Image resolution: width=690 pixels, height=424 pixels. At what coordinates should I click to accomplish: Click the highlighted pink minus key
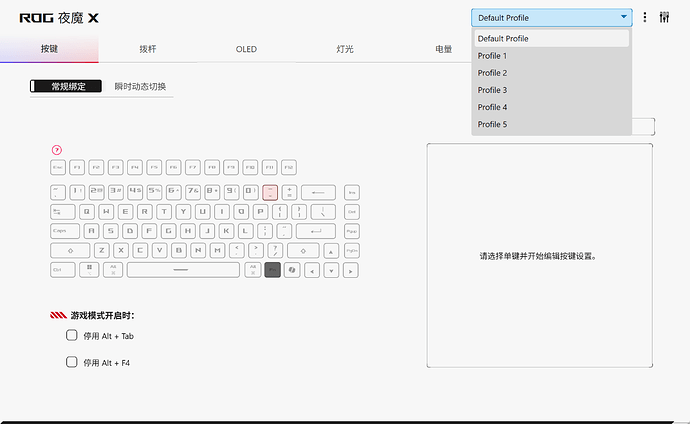click(270, 192)
